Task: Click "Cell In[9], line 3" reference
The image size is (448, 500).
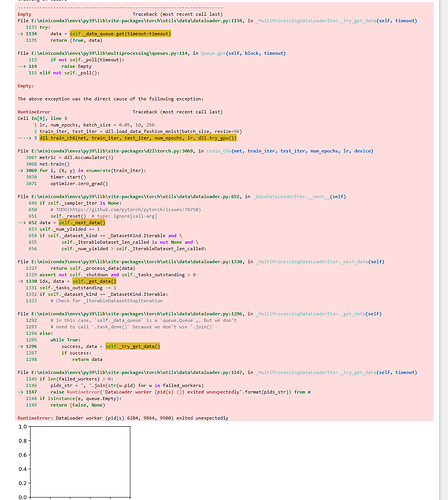Action: 42,118
